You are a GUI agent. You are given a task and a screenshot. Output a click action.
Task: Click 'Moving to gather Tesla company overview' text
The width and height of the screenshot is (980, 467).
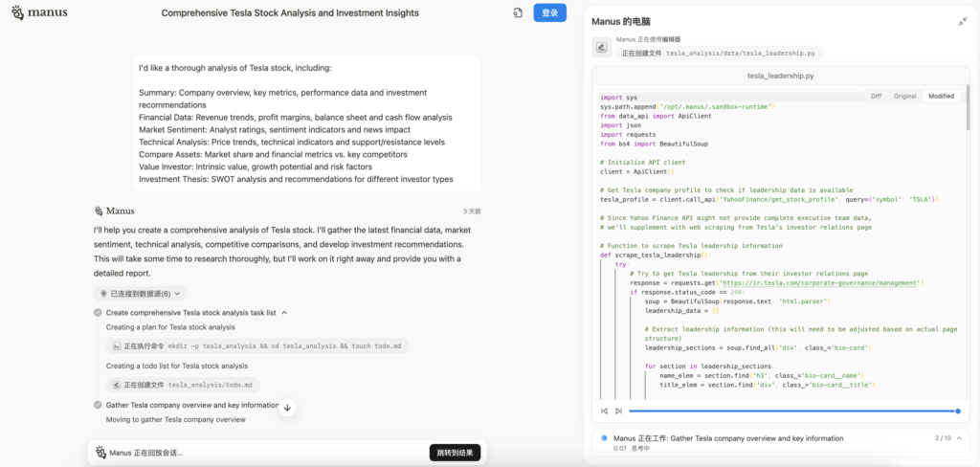(176, 419)
